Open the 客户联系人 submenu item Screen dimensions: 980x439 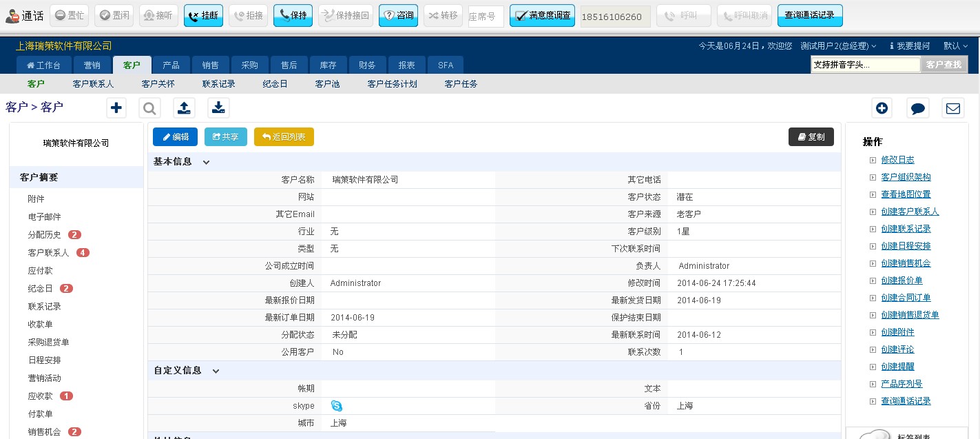(93, 84)
